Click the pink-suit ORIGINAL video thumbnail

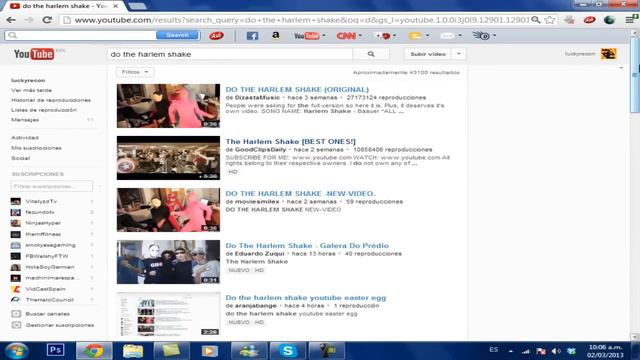(168, 106)
